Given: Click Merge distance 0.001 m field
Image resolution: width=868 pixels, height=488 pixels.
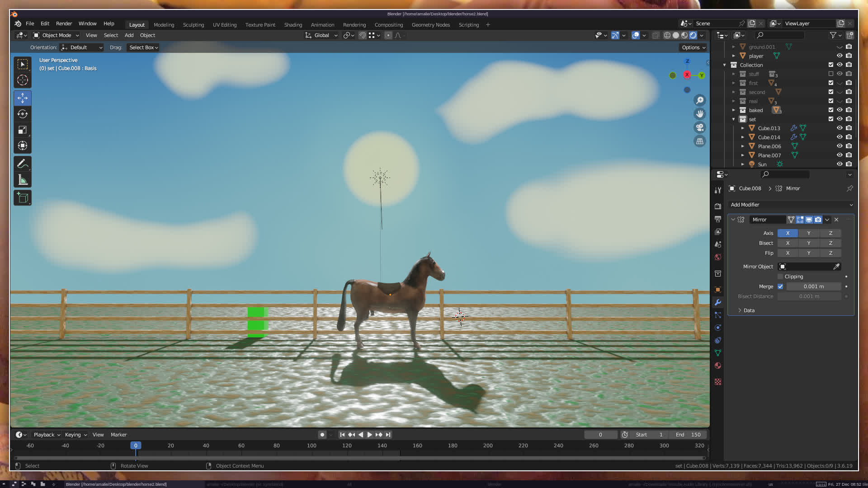Looking at the screenshot, I should coord(813,286).
